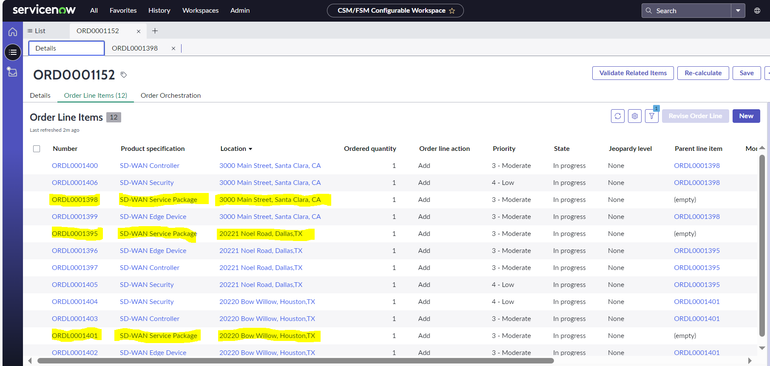Open Dallas location in ORDL0001396 row
770x366 pixels.
[261, 251]
